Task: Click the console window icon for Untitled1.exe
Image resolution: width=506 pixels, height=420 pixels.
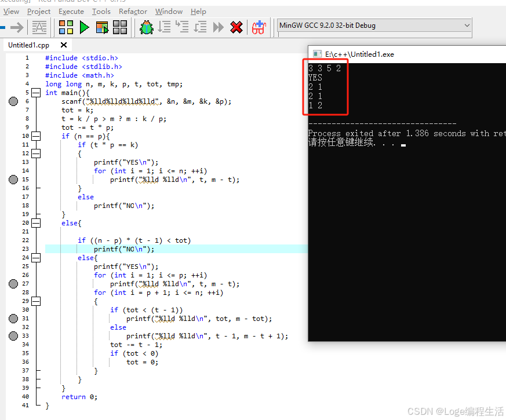Action: click(317, 54)
